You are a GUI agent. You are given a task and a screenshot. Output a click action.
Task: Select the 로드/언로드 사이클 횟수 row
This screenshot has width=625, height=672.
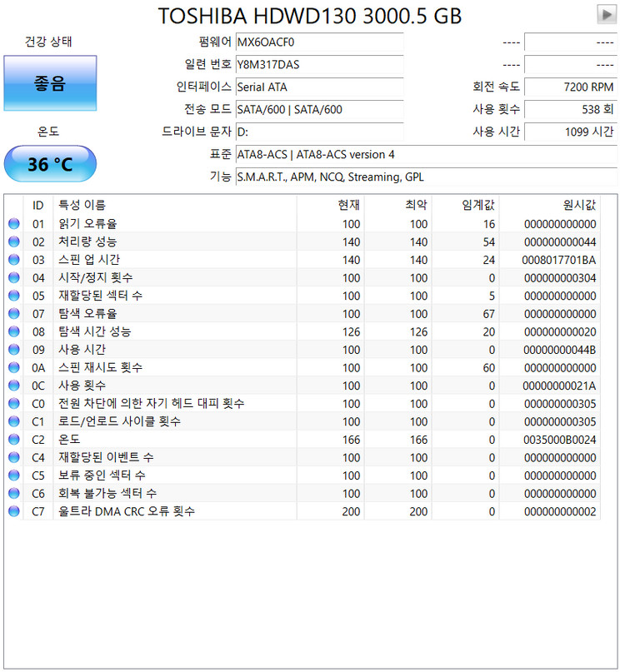pos(302,421)
